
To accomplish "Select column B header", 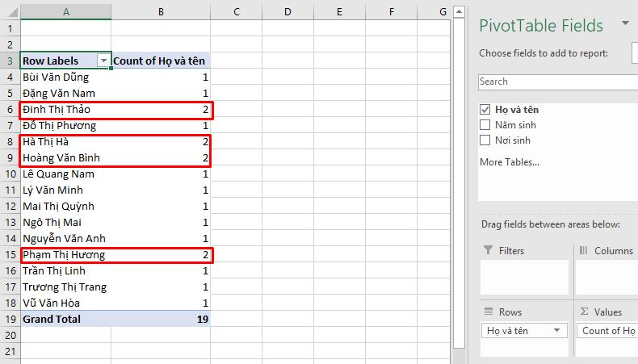I will pos(161,12).
